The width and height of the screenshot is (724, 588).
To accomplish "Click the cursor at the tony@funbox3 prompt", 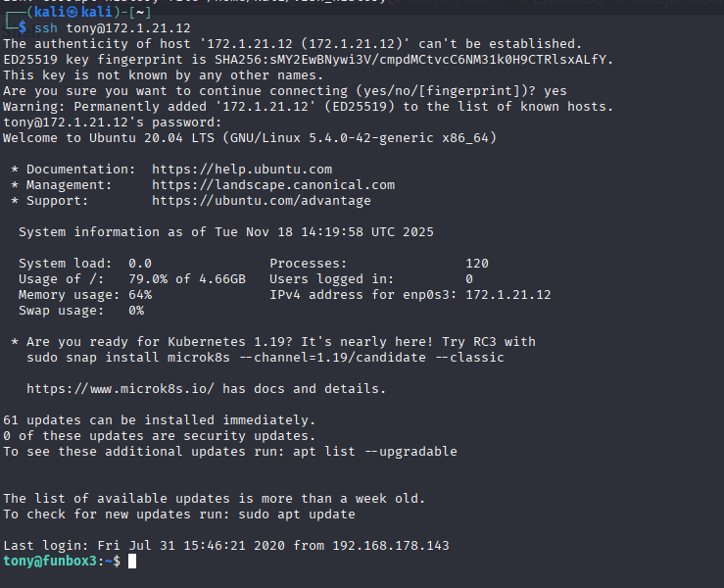I will [132, 562].
